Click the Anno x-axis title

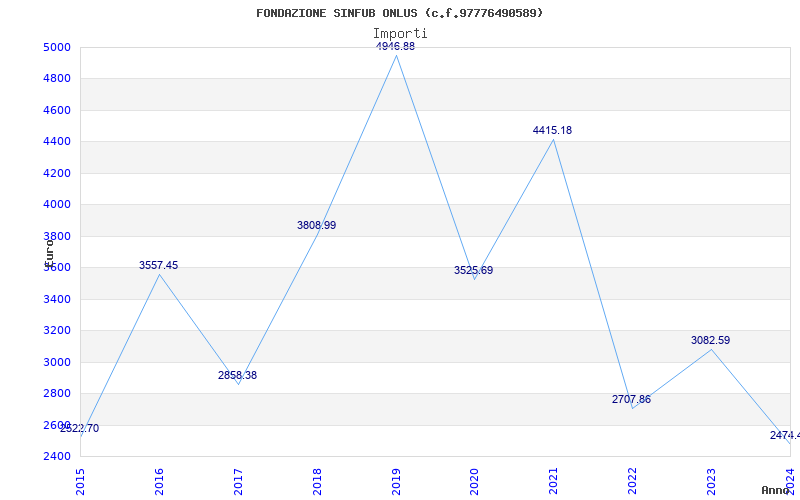(x=776, y=490)
